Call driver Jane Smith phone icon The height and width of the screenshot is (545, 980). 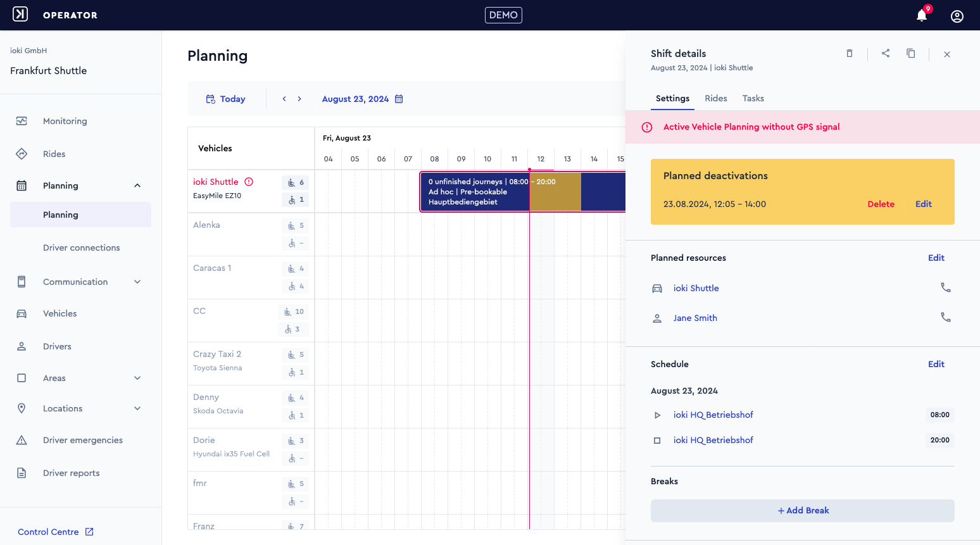(946, 317)
